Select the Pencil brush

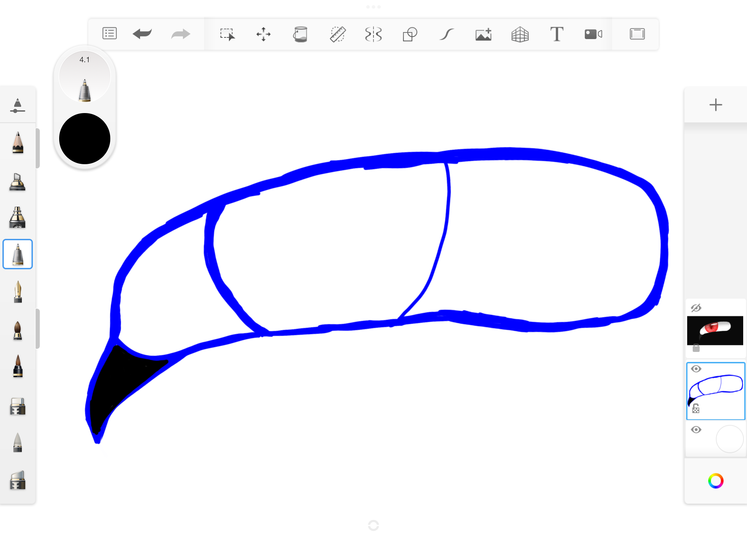tap(18, 142)
